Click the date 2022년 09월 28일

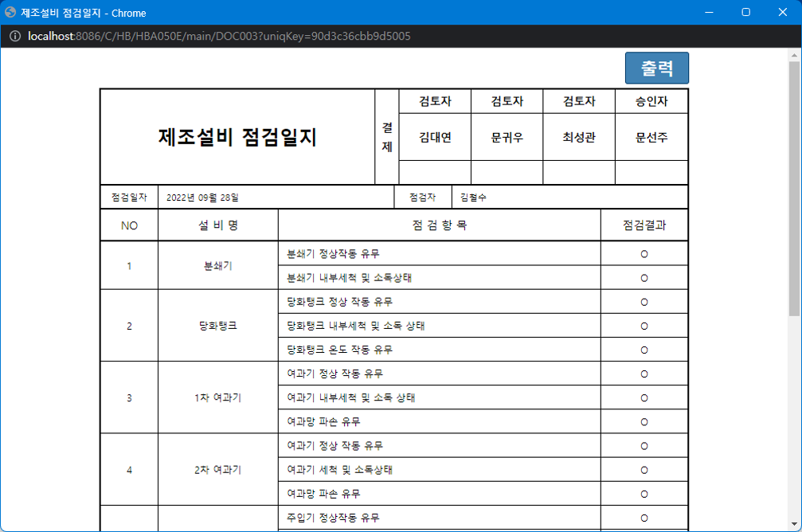202,198
